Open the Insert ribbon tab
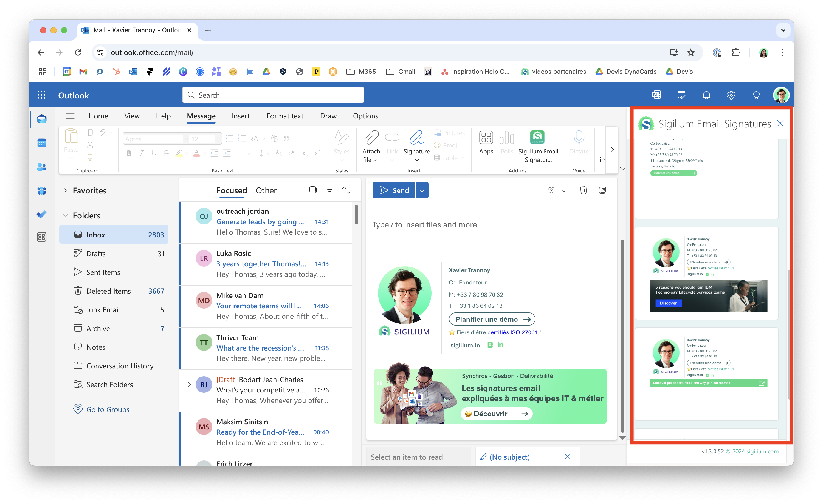The image size is (823, 504). (241, 116)
